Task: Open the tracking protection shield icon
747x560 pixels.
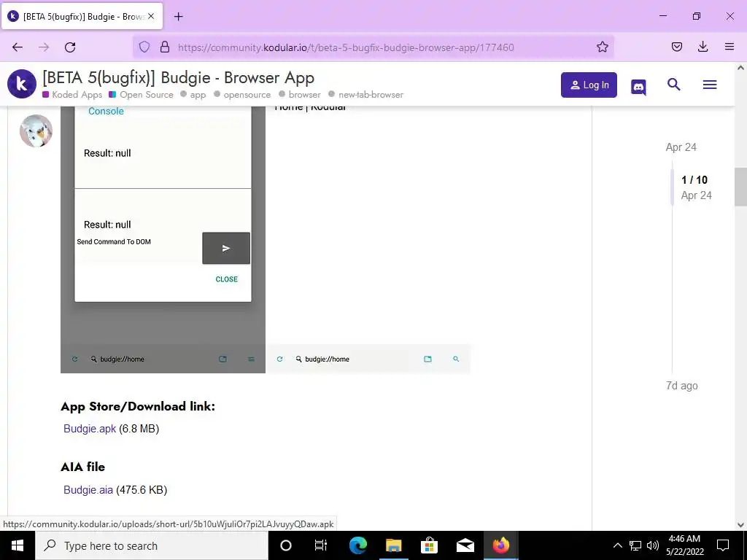Action: click(x=144, y=47)
